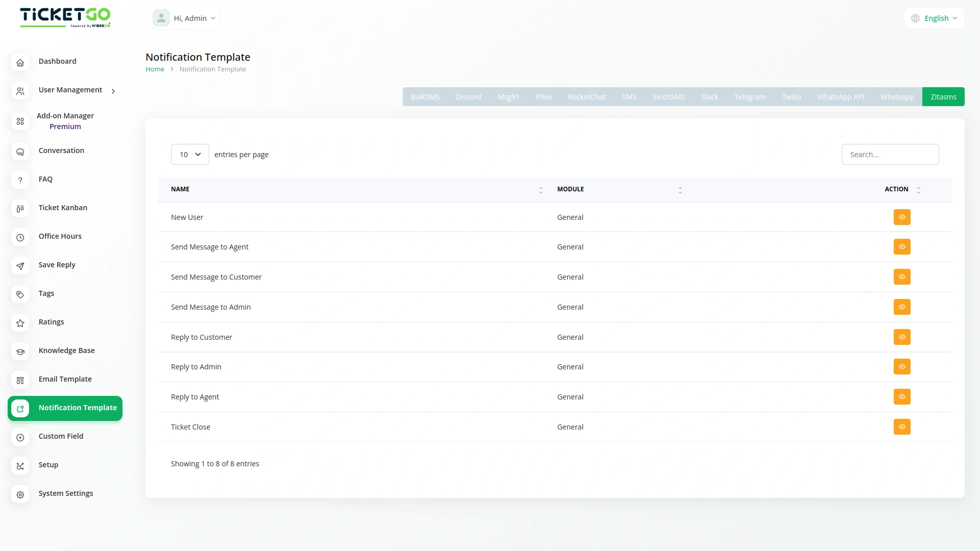
Task: Click the Ticket Kanban sidebar icon
Action: click(20, 209)
